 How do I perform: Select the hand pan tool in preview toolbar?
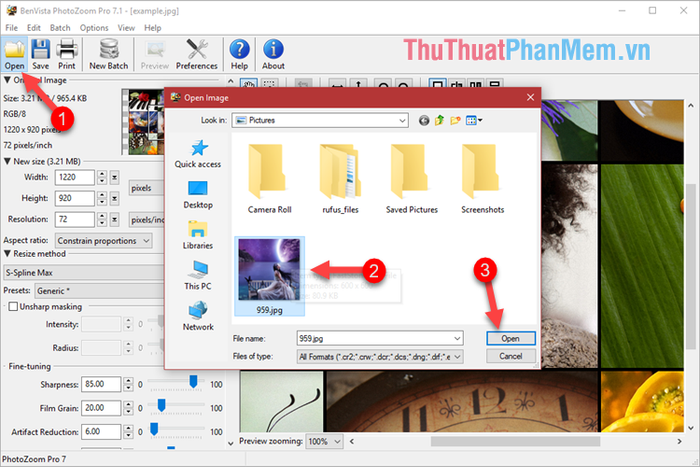249,83
